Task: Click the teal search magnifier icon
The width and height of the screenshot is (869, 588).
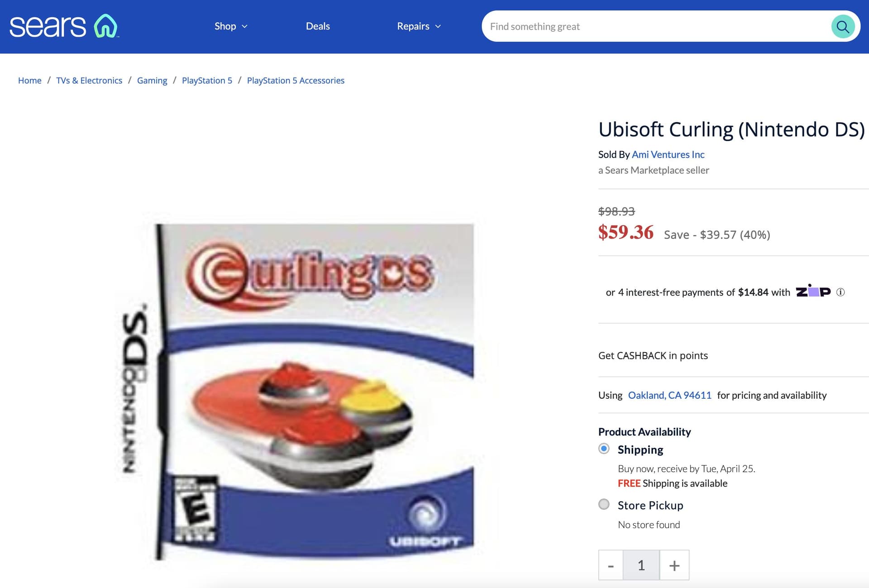Action: coord(843,27)
